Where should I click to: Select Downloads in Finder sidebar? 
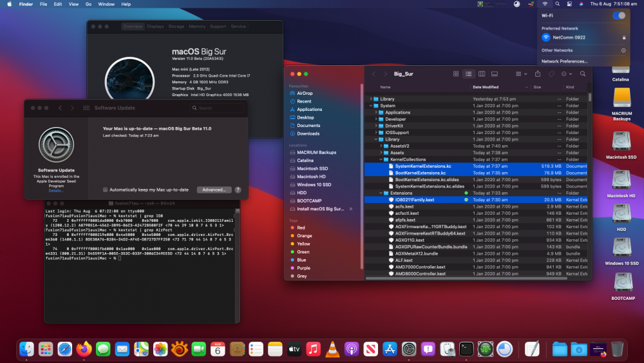[308, 133]
